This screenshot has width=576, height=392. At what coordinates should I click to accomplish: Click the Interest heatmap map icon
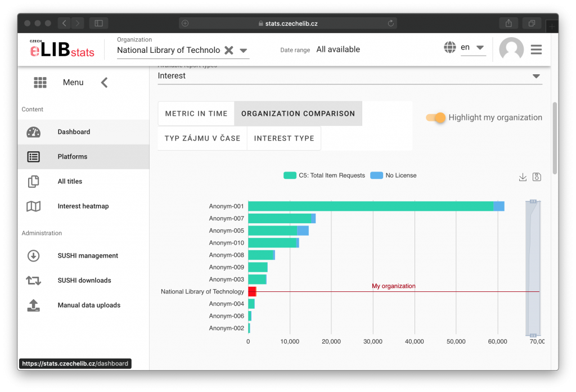coord(33,206)
